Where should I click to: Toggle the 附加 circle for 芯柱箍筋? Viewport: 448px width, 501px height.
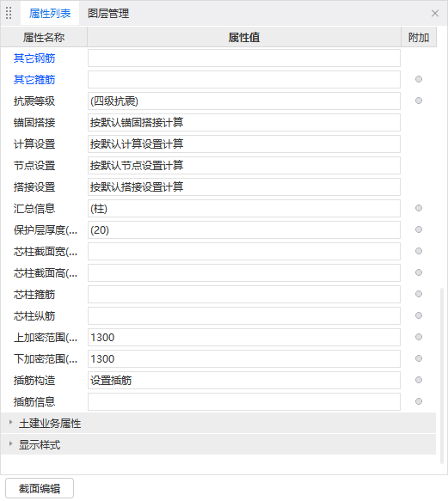coord(419,294)
